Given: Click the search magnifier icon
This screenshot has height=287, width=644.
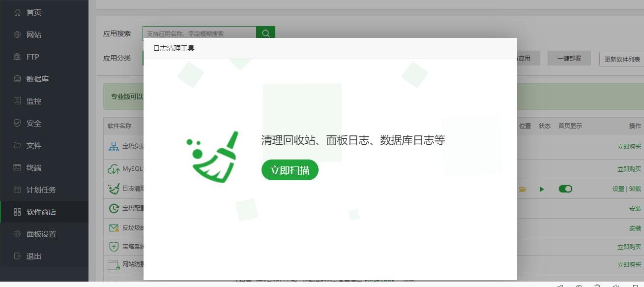Looking at the screenshot, I should [265, 33].
